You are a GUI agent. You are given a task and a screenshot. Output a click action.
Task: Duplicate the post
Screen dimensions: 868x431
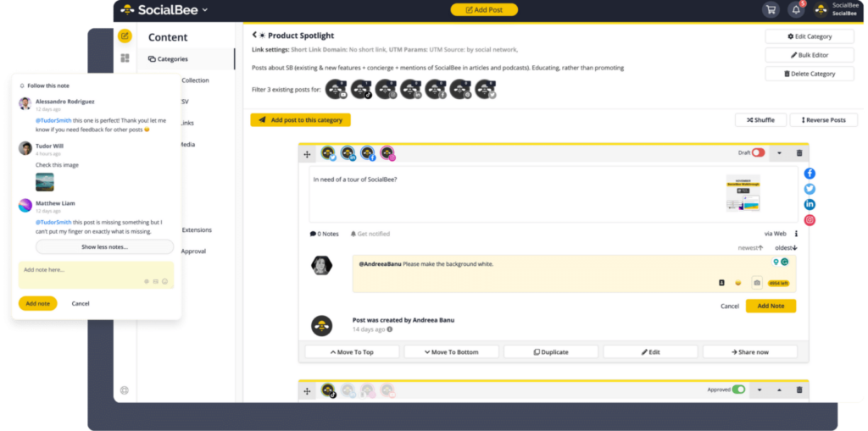tap(551, 352)
